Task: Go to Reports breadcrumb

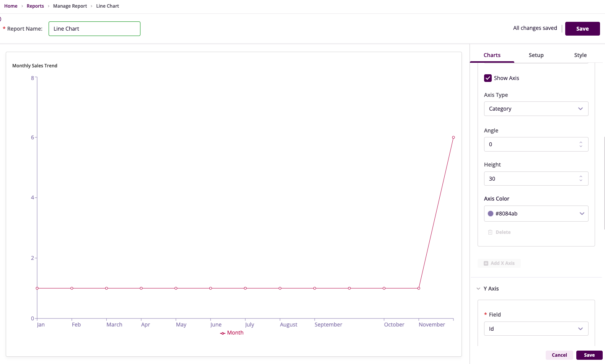Action: click(x=35, y=6)
